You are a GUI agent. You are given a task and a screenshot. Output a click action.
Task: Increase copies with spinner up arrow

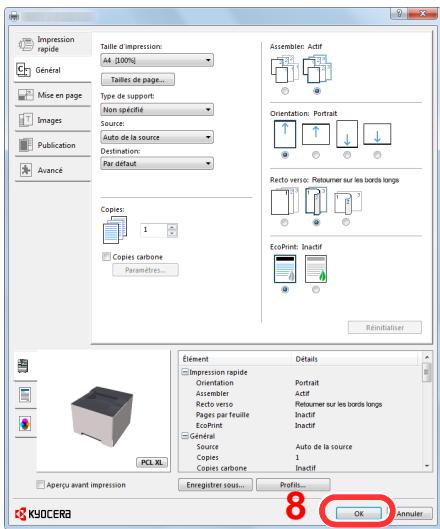point(172,227)
